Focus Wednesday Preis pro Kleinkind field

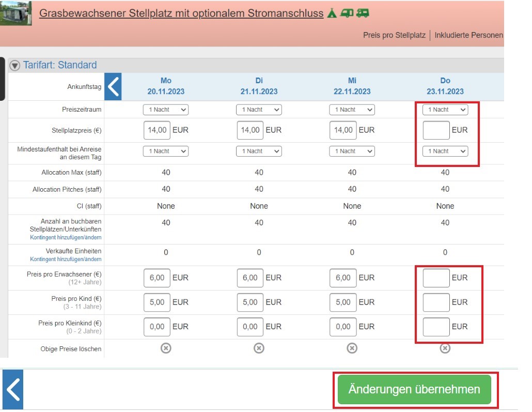[x=343, y=327]
